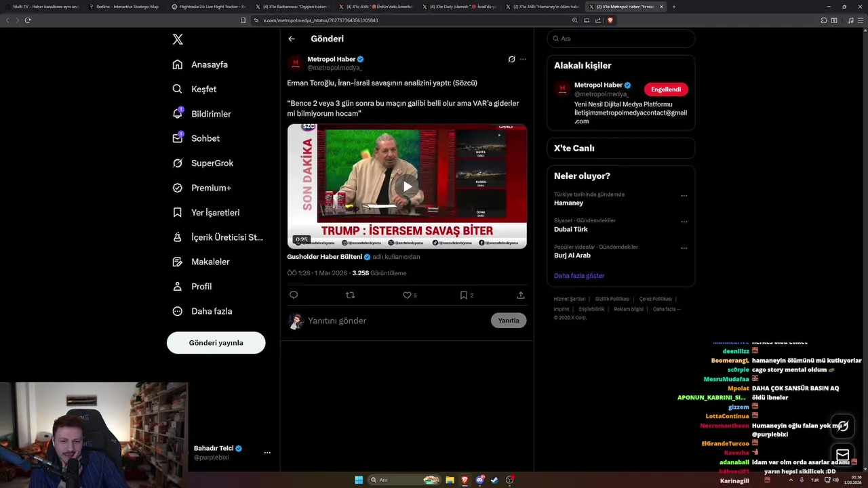Bookmark the post
The image size is (868, 488).
click(464, 296)
